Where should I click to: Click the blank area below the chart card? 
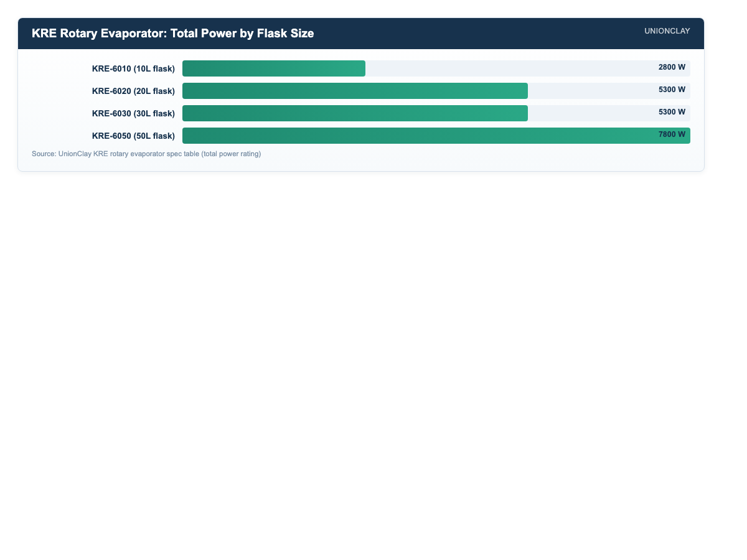click(x=374, y=361)
